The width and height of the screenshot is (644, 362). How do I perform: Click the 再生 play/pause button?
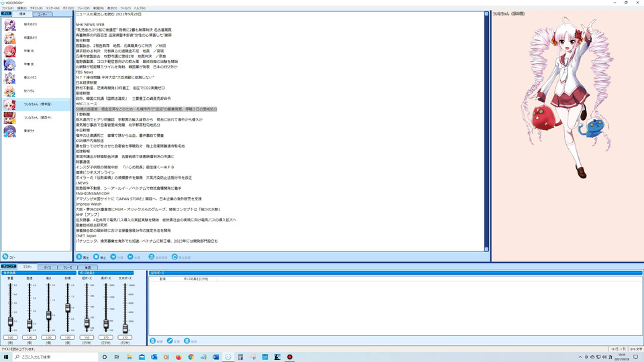pos(83,257)
